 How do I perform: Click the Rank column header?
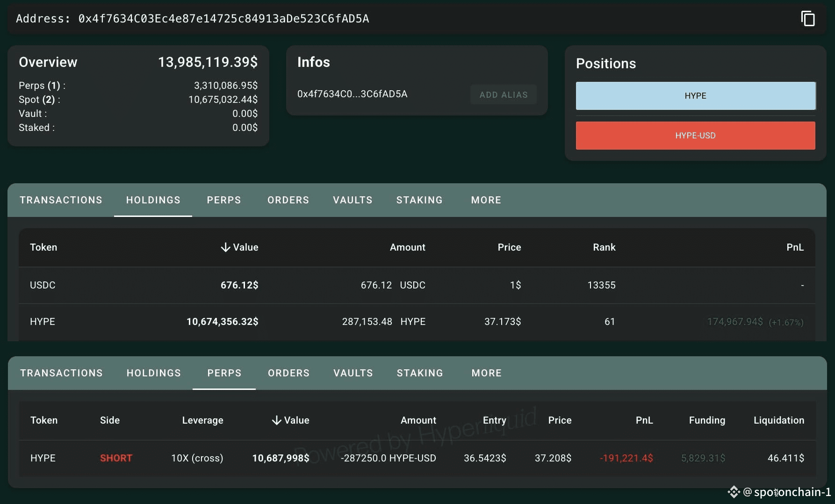[604, 247]
